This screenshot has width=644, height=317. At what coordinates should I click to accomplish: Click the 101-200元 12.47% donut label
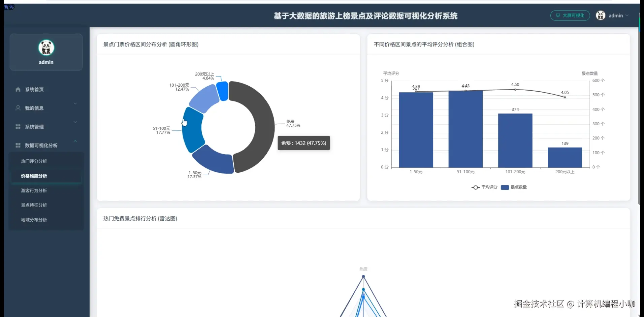(x=179, y=87)
